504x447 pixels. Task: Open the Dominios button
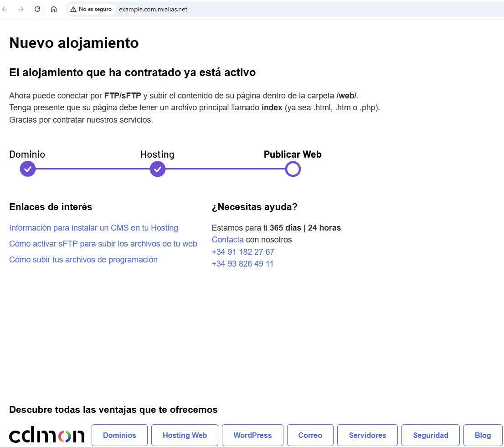119,435
